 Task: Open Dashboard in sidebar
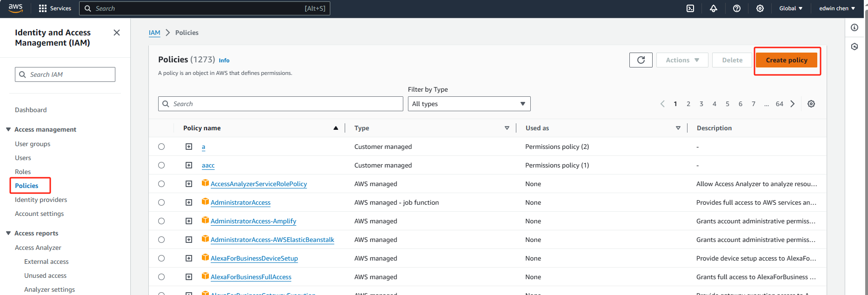(x=31, y=110)
